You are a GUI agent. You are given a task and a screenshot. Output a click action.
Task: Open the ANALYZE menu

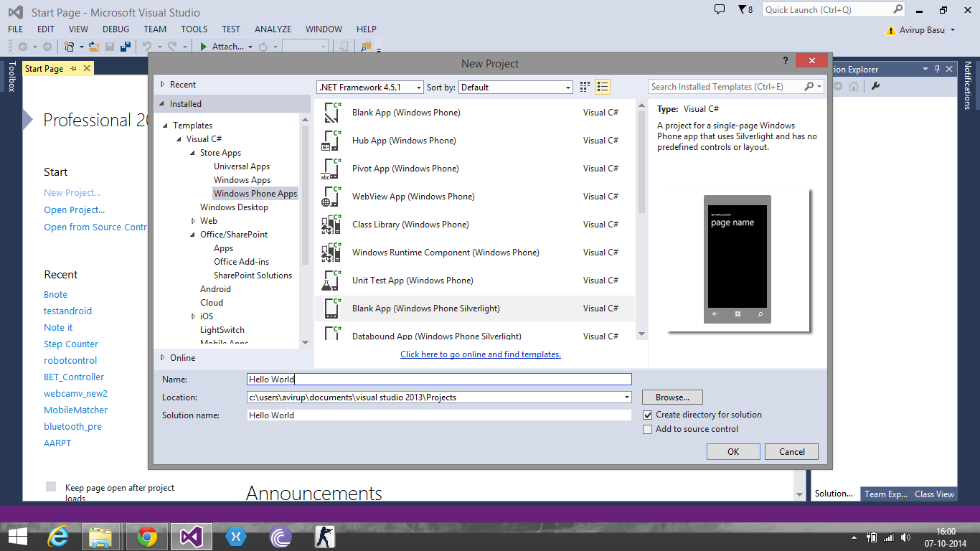tap(273, 29)
